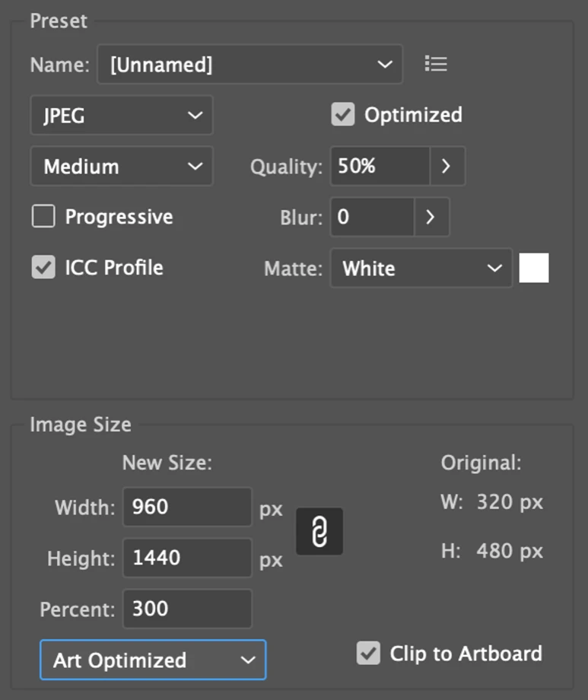Expand the Blur slider arrow
This screenshot has height=700, width=588.
[431, 217]
